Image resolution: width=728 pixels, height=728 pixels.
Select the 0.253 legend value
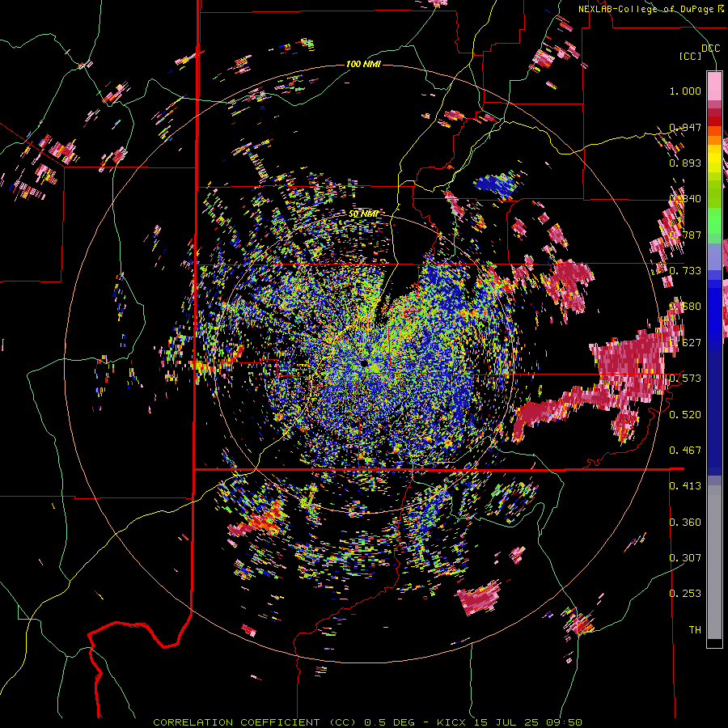685,594
